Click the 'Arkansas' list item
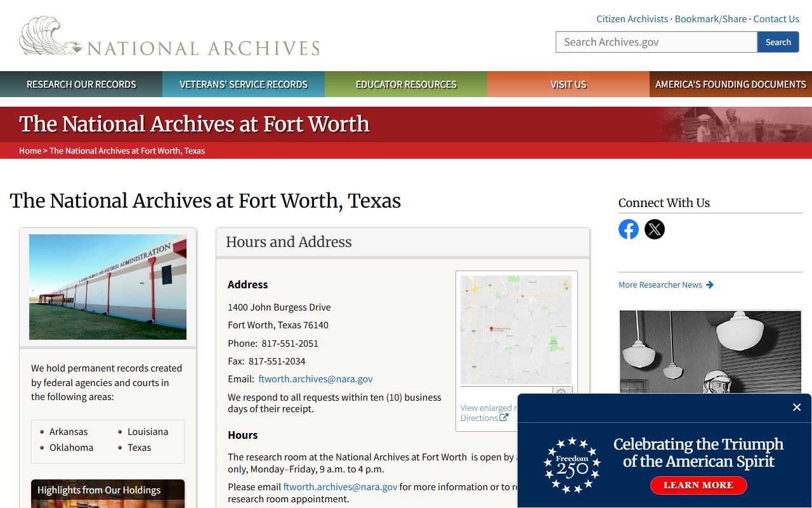Image resolution: width=812 pixels, height=508 pixels. tap(69, 432)
